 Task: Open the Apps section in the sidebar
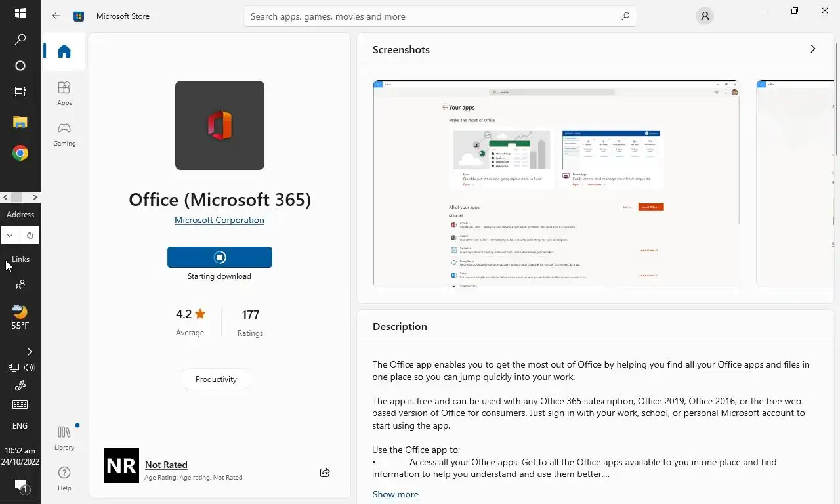pyautogui.click(x=64, y=93)
